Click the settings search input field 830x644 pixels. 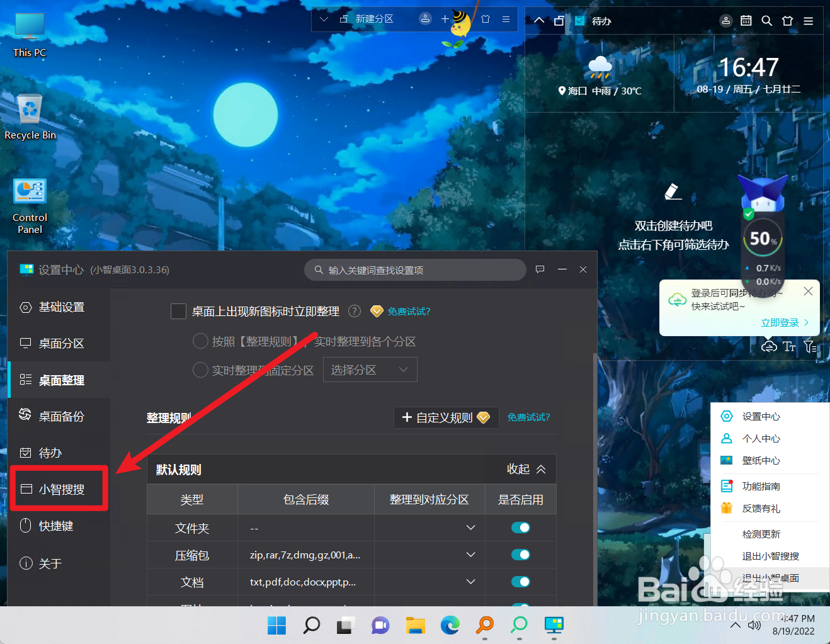pos(415,270)
